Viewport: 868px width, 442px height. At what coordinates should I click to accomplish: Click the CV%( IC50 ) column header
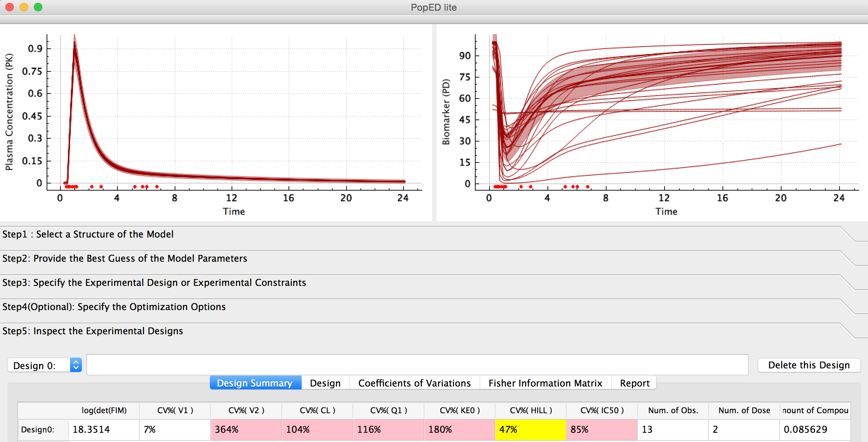[602, 410]
